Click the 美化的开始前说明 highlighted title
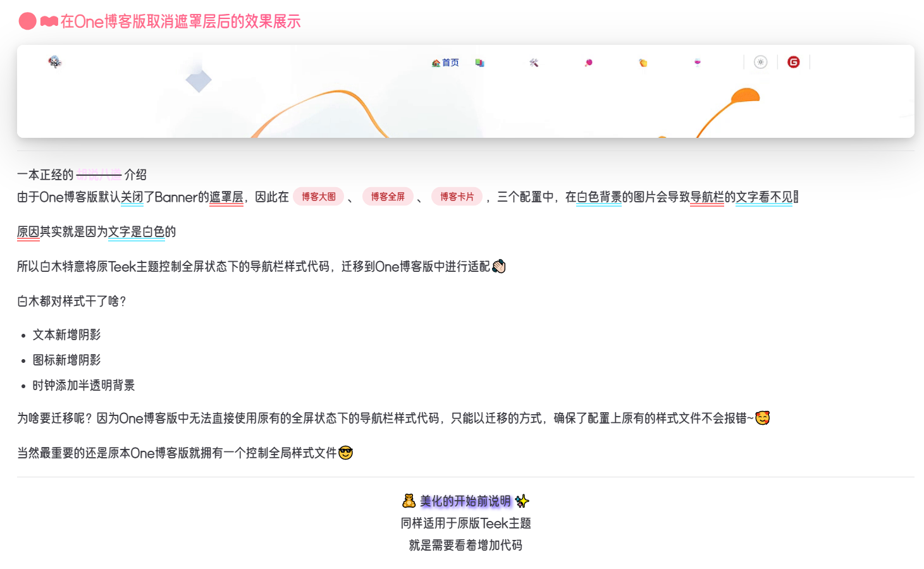Screen dimensions: 924x569 465,501
